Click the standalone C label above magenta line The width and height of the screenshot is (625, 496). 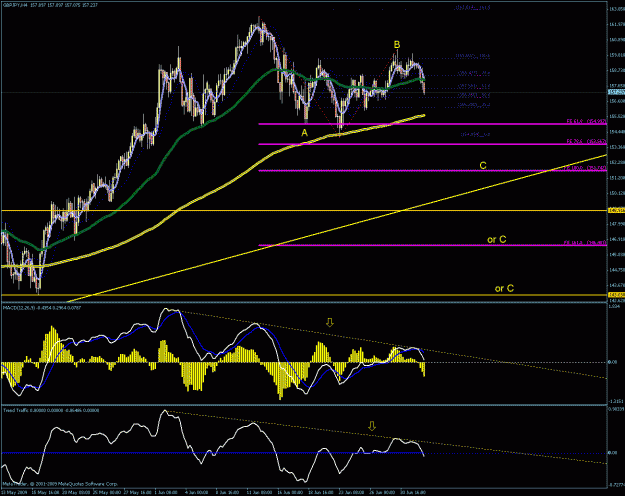pyautogui.click(x=483, y=165)
